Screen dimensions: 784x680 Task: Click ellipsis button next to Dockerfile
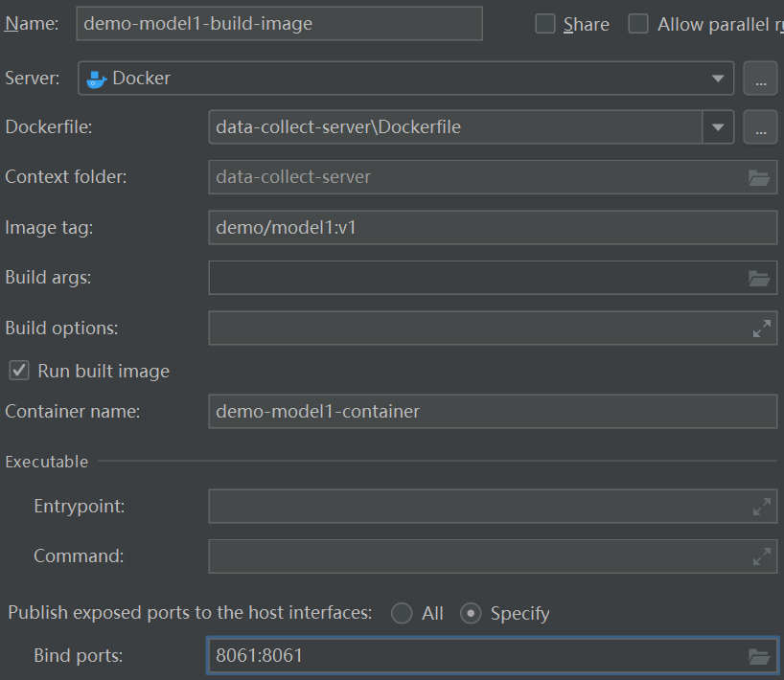[x=760, y=127]
